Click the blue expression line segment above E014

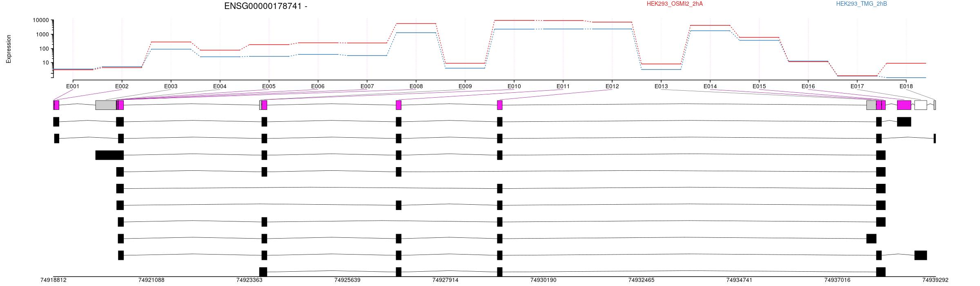coord(710,31)
